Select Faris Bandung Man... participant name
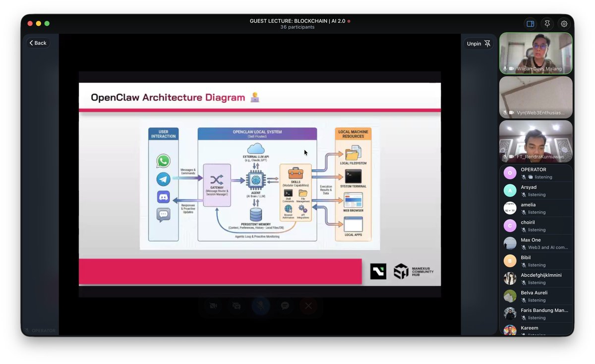This screenshot has width=595, height=364. point(544,311)
